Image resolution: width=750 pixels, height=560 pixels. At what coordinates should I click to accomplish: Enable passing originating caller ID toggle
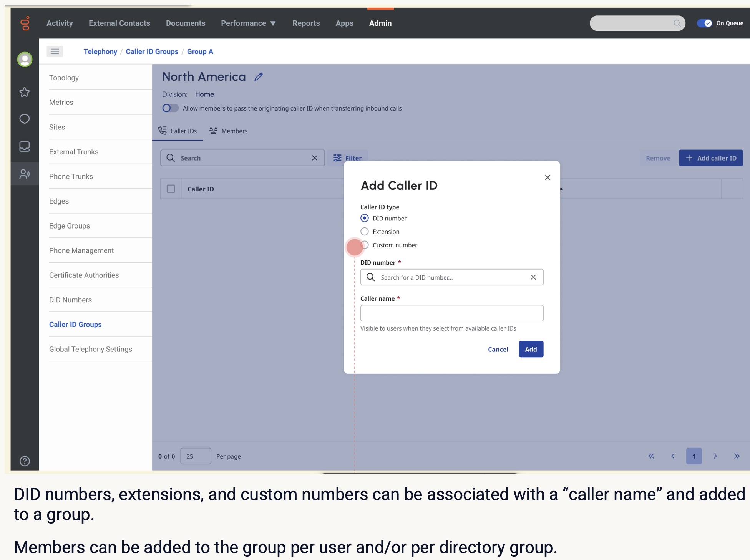[x=170, y=108]
